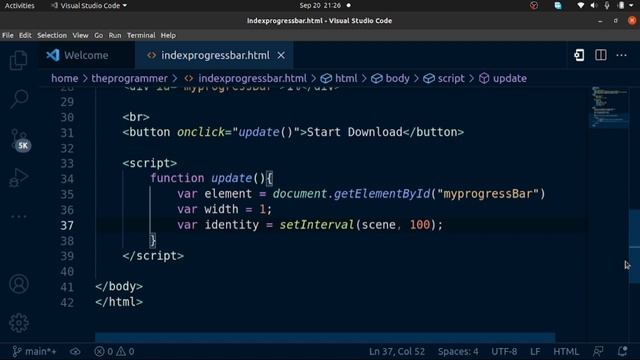
Task: Click the main* git branch indicator
Action: pyautogui.click(x=35, y=351)
